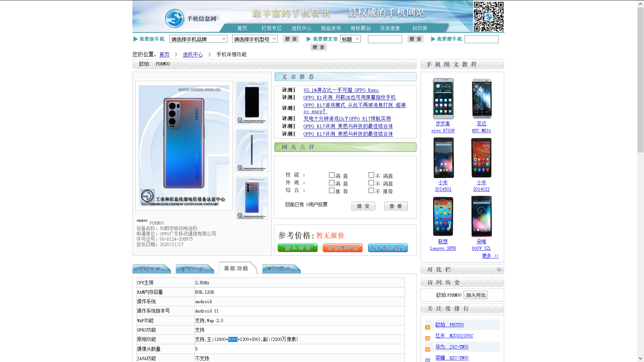Open 新品发布 navigation item
The image size is (644, 362).
(x=331, y=28)
